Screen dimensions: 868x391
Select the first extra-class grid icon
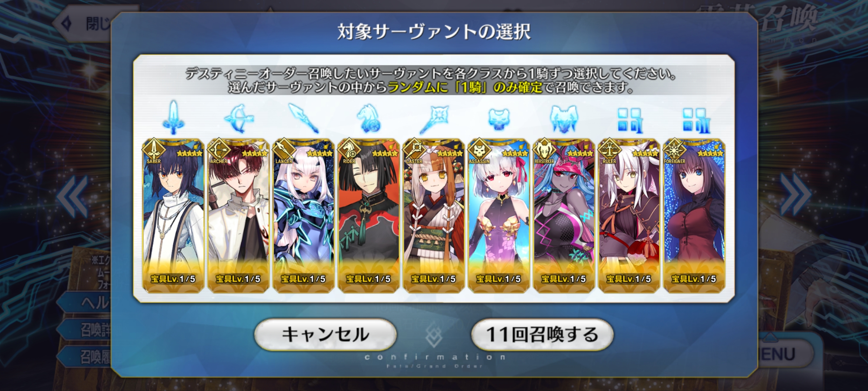click(629, 120)
